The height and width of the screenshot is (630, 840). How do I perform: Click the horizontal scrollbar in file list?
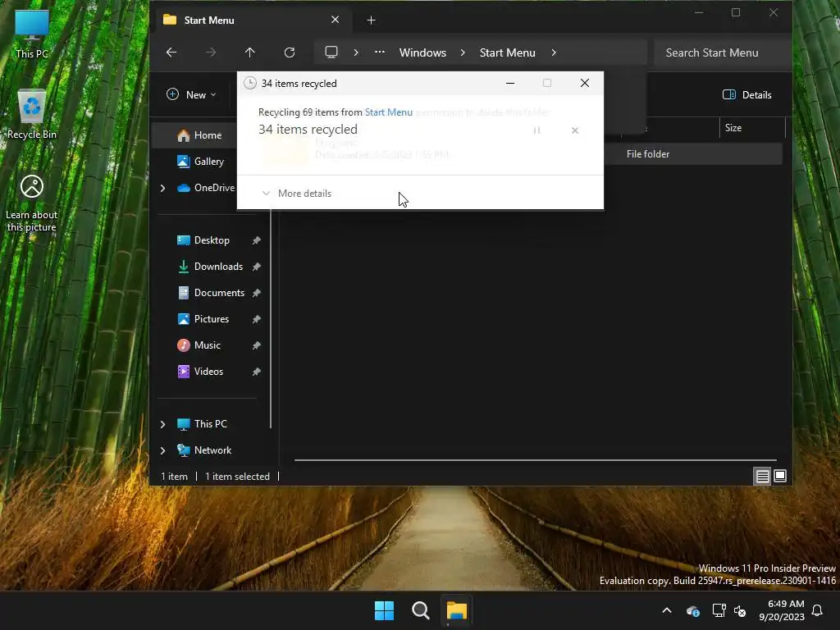535,459
